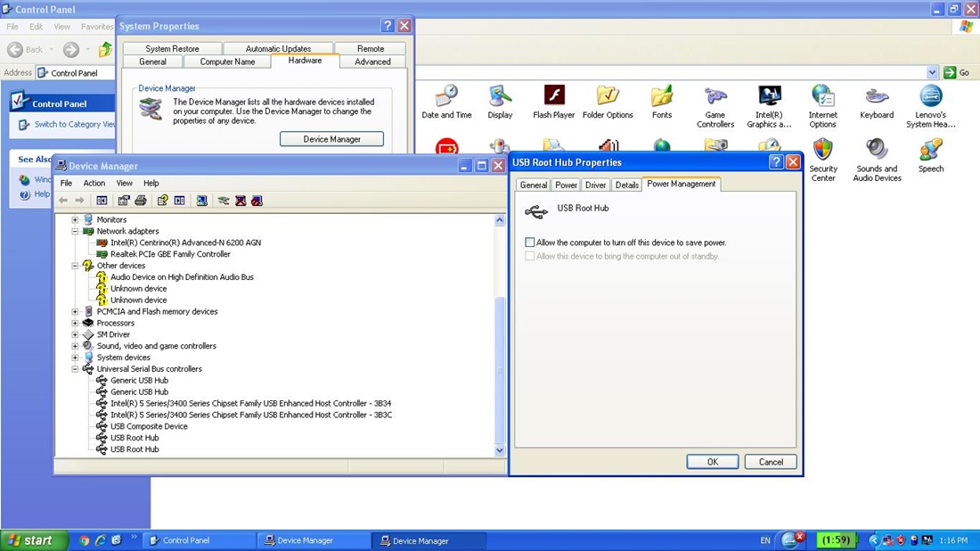Open Lenovo's System Health icon
Image resolution: width=980 pixels, height=551 pixels.
[931, 106]
